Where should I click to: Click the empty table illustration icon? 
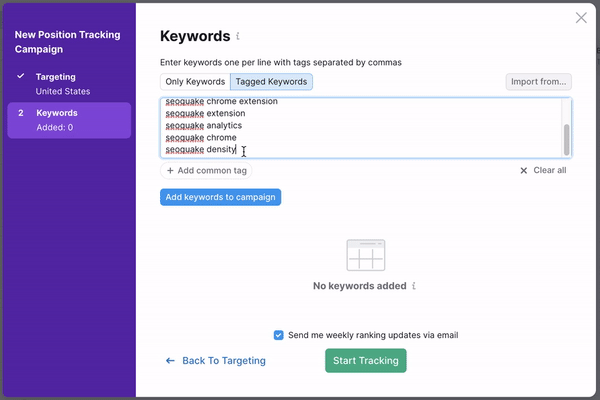[x=365, y=255]
